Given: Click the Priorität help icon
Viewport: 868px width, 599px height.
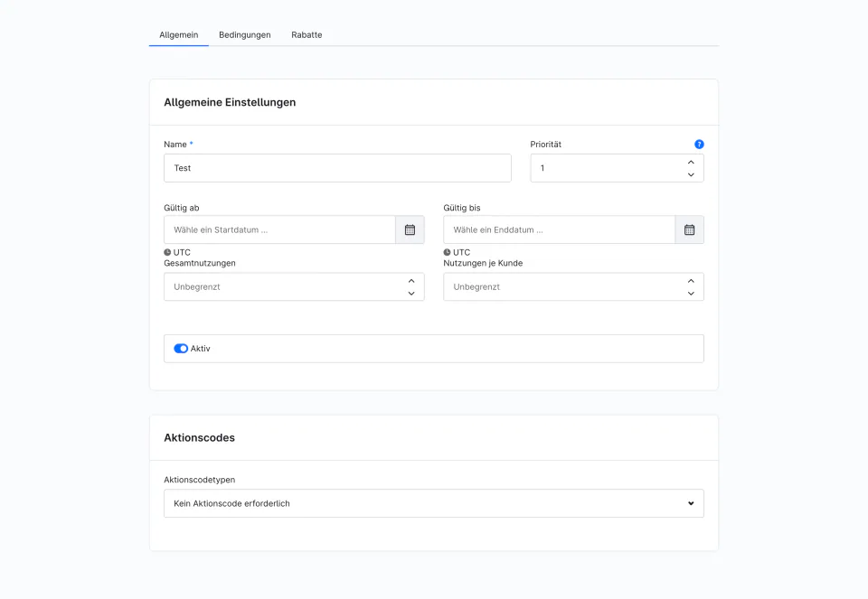Looking at the screenshot, I should tap(699, 145).
